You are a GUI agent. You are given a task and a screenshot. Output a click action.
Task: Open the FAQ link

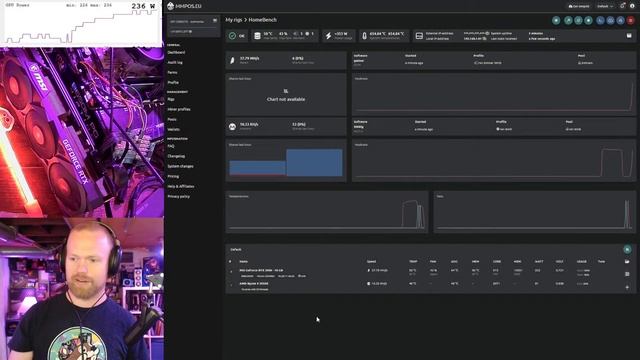171,146
